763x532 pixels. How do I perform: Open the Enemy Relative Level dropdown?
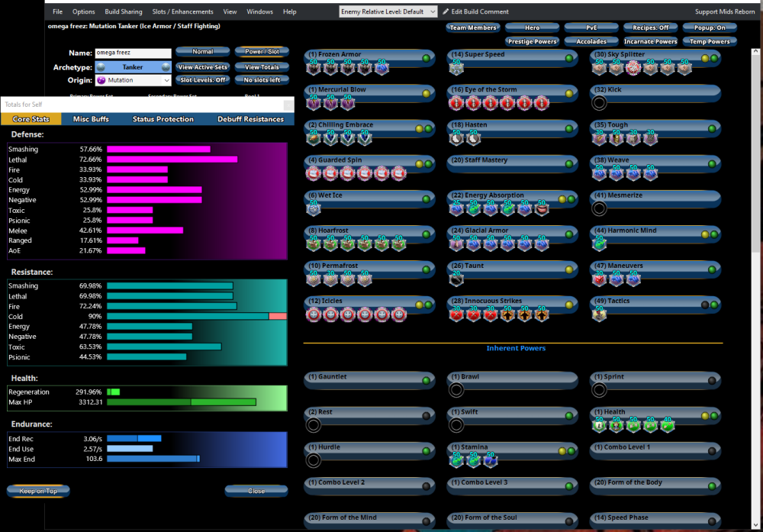click(388, 11)
